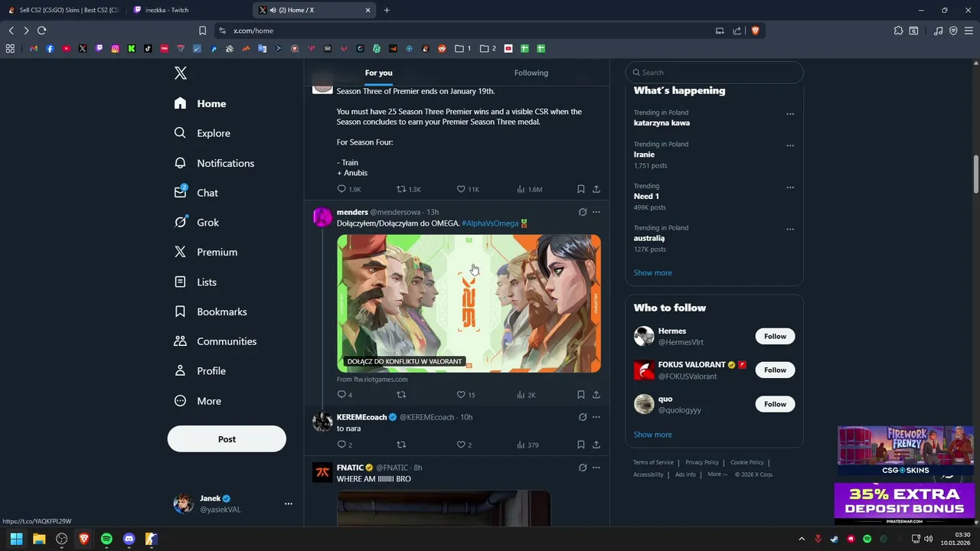Open more options on FNATIC post
This screenshot has height=551, width=980.
pos(596,468)
